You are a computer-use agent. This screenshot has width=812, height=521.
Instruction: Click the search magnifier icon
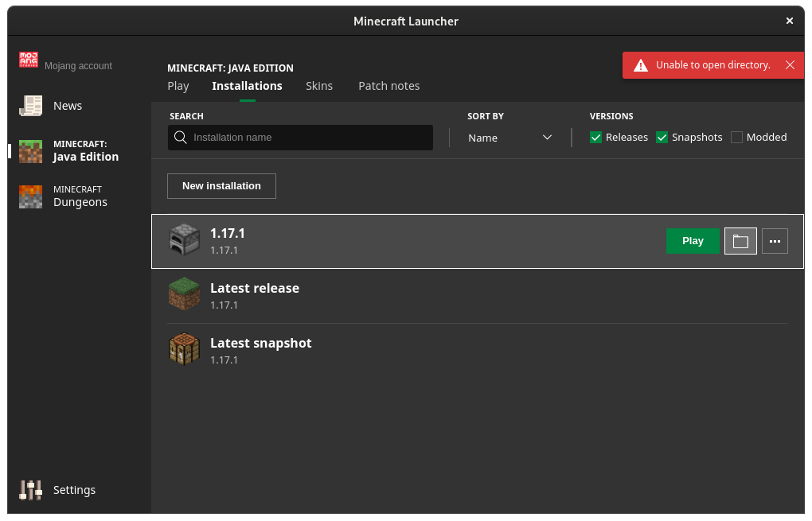pyautogui.click(x=180, y=137)
